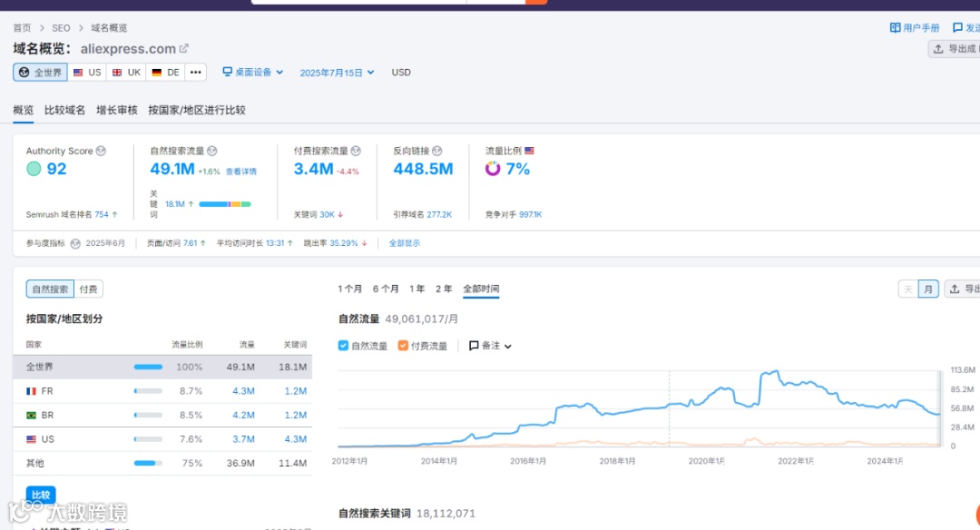980x530 pixels.
Task: Click the blue 比较 button
Action: (41, 495)
